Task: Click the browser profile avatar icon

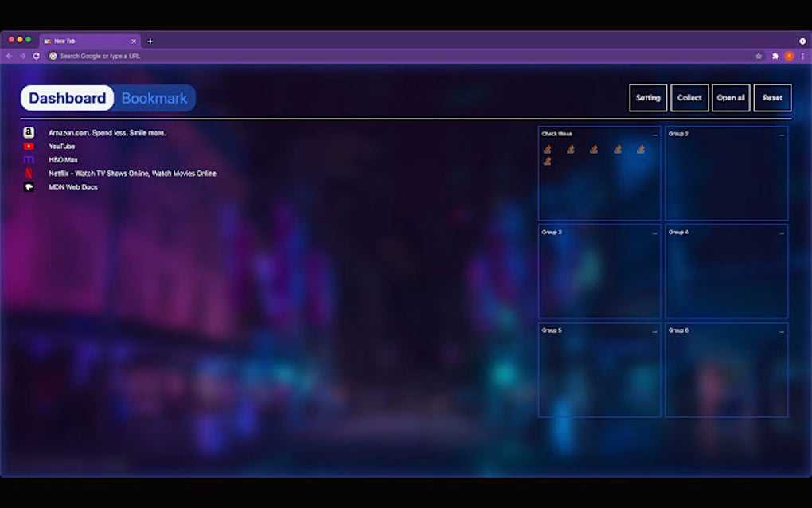Action: tap(789, 56)
